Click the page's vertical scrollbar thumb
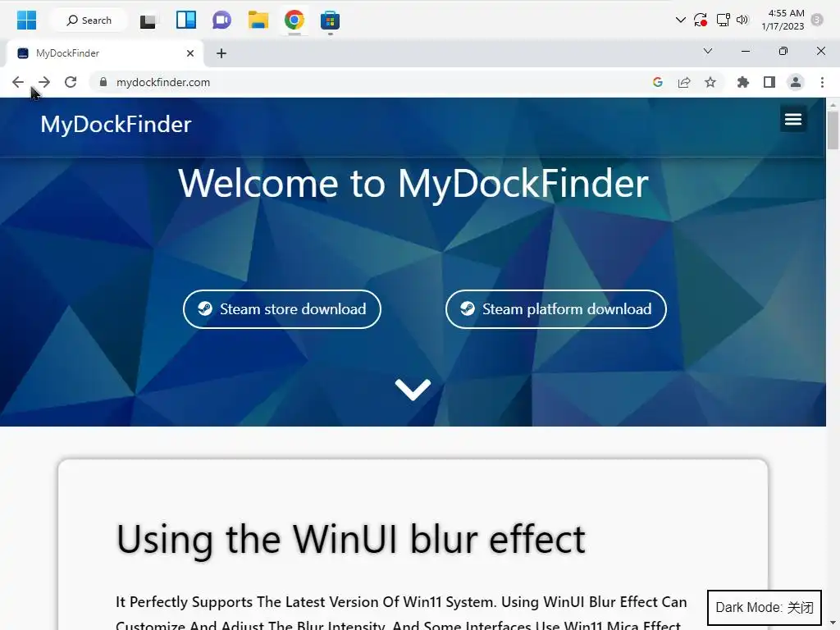Viewport: 840px width, 630px height. click(833, 130)
